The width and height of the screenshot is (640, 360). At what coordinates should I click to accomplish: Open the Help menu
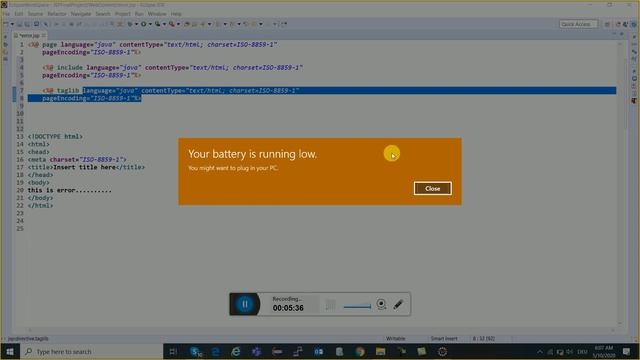click(176, 14)
